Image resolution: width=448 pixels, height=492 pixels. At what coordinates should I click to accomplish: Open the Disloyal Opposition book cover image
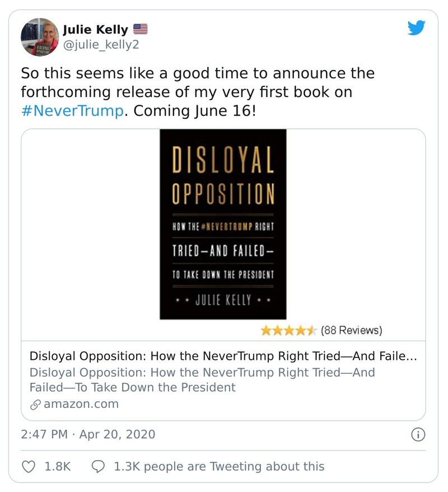coord(223,224)
